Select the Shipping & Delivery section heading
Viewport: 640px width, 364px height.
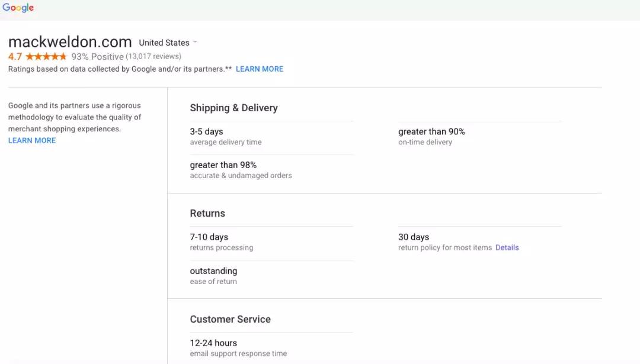pos(233,108)
